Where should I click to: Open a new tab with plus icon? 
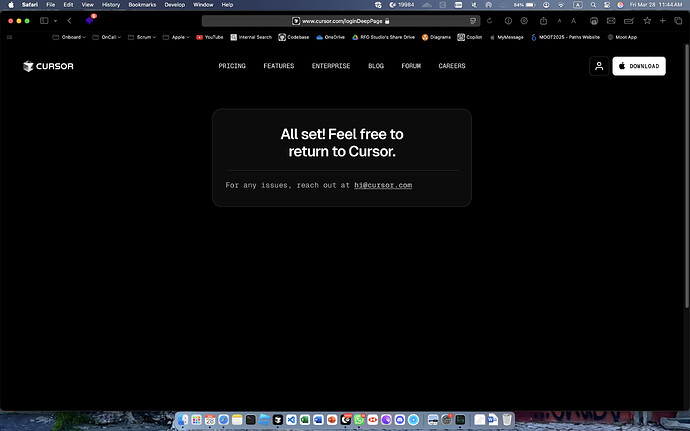coord(662,21)
